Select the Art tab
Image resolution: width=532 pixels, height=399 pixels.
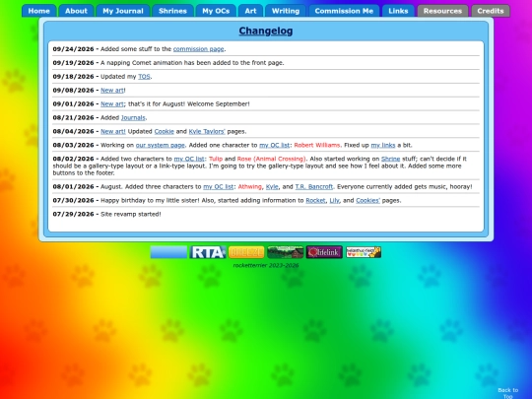pyautogui.click(x=250, y=11)
